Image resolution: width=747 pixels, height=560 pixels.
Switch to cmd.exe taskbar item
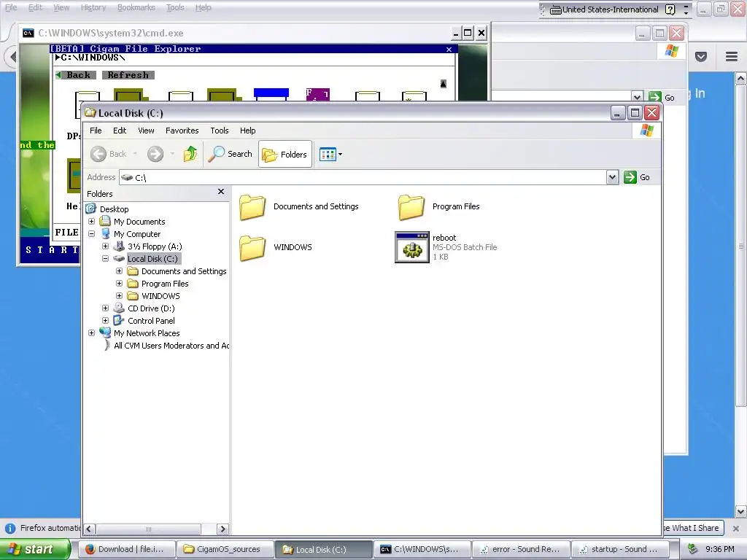click(x=422, y=549)
